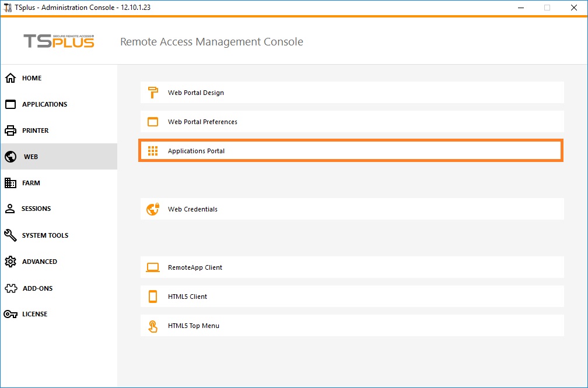
Task: Click the person icon next to SESSIONS
Action: point(10,209)
